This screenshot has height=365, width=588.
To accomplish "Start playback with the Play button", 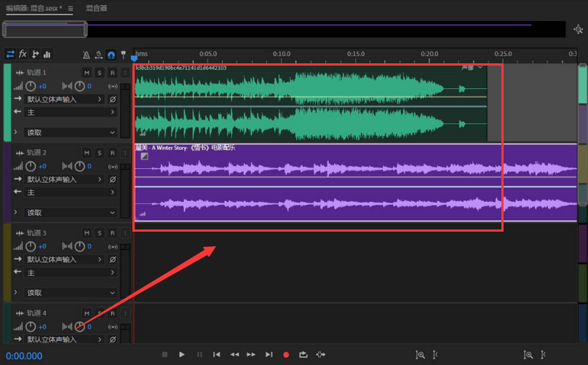I will 182,355.
